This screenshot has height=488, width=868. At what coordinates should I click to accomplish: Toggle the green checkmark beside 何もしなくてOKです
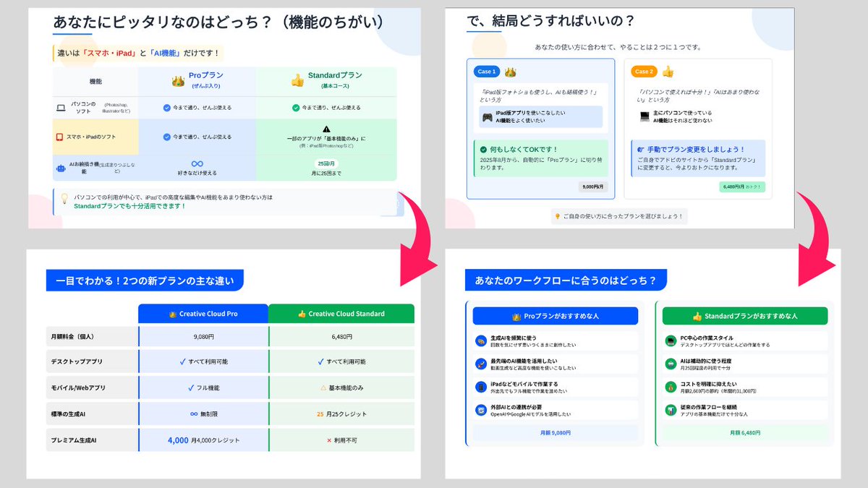coord(482,151)
